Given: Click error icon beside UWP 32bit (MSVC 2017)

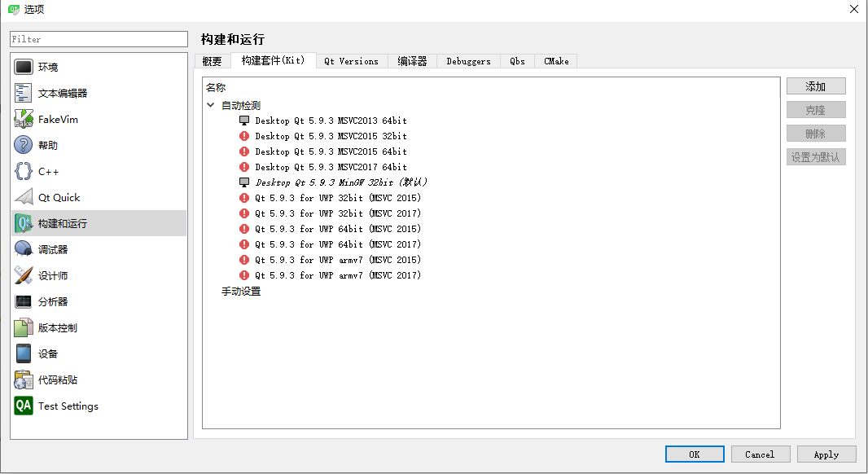Looking at the screenshot, I should point(244,213).
